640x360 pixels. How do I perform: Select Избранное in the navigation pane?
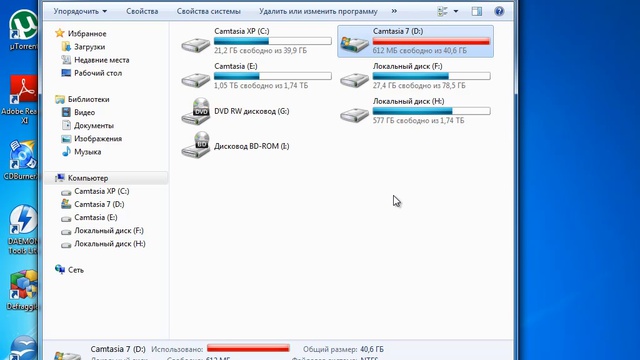(87, 33)
